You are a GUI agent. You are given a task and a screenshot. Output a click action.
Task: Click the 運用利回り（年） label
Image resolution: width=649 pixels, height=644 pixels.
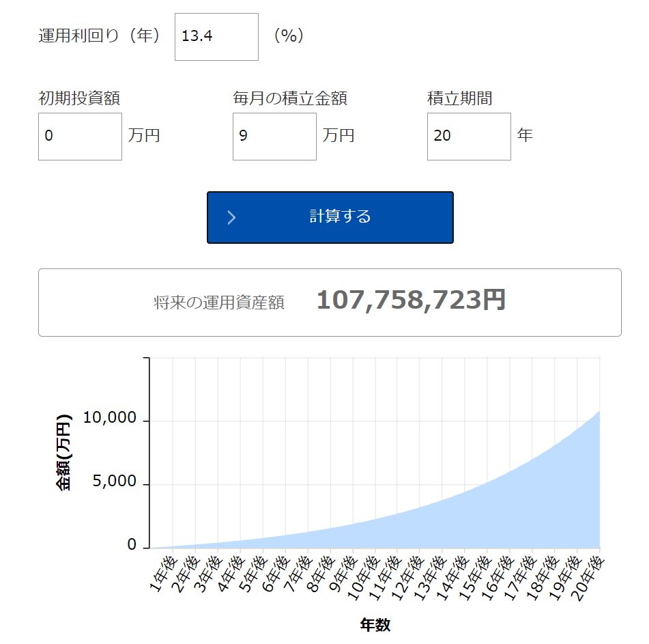click(x=100, y=36)
